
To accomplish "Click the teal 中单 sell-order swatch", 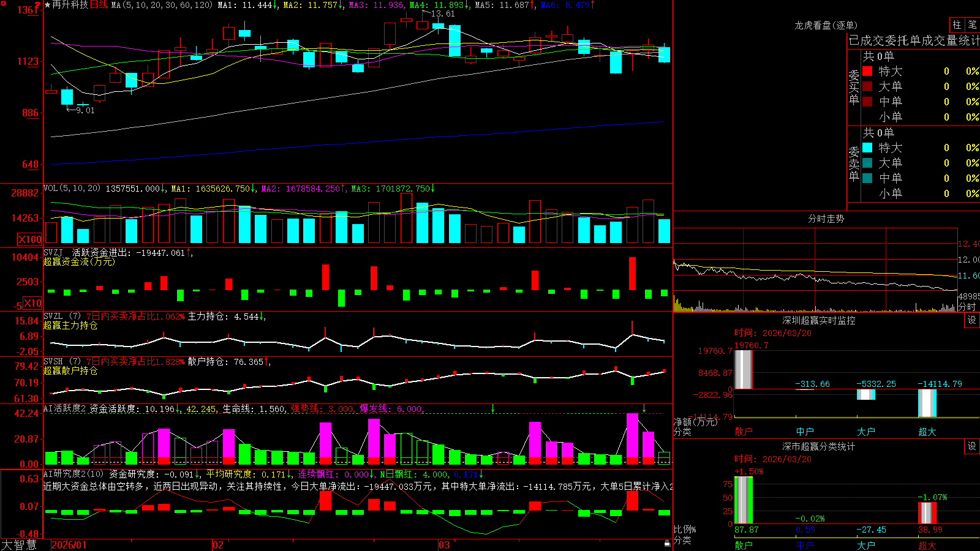I will click(x=867, y=178).
